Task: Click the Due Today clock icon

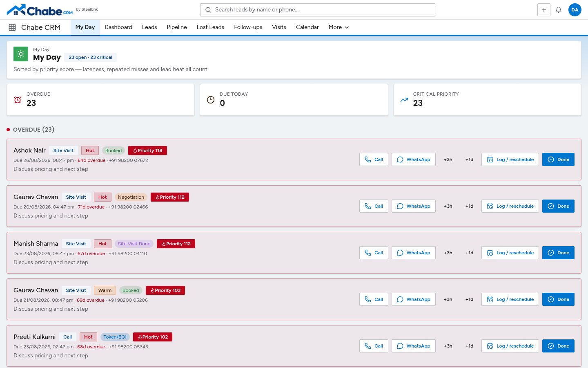Action: tap(211, 100)
